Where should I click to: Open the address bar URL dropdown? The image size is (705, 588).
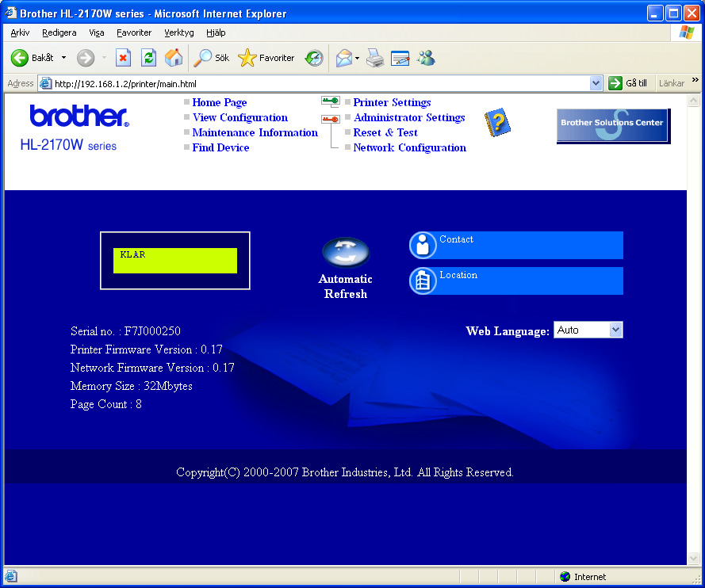click(596, 83)
